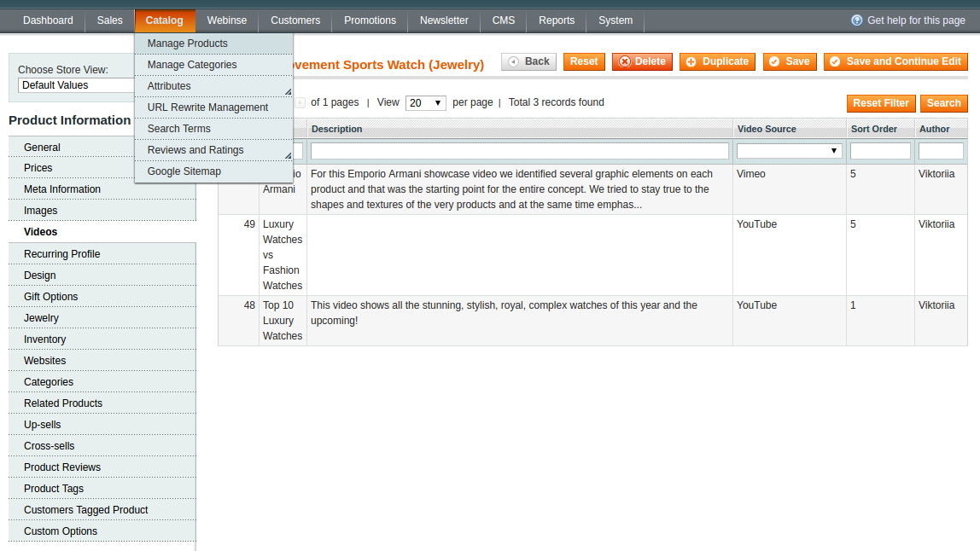Image resolution: width=980 pixels, height=551 pixels.
Task: Open the Videos tab
Action: [102, 232]
